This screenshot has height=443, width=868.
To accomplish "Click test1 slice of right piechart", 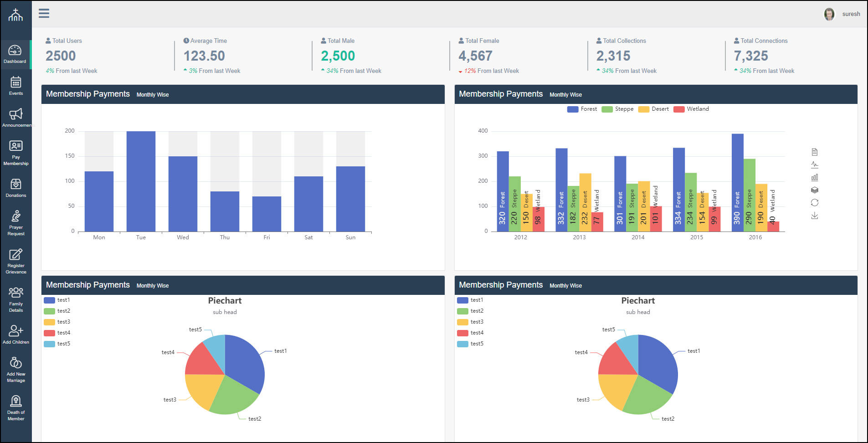I will click(658, 362).
